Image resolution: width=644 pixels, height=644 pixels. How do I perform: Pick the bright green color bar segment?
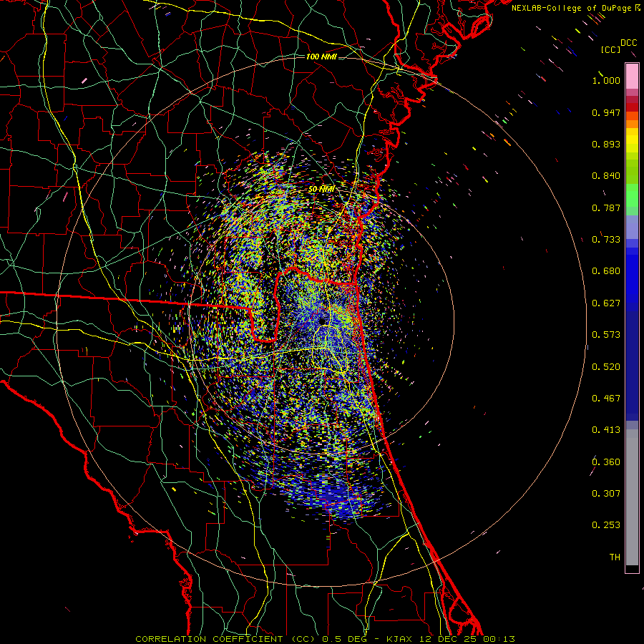[632, 195]
